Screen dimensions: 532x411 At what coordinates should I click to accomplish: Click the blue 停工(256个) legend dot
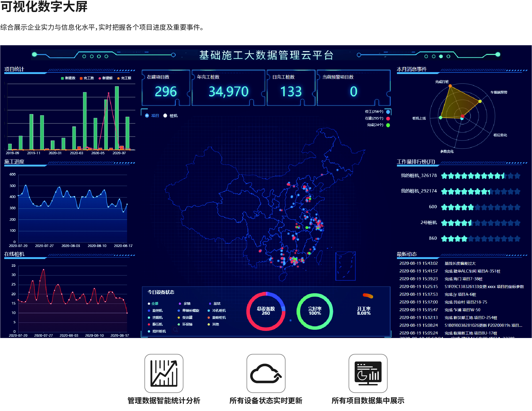(388, 112)
